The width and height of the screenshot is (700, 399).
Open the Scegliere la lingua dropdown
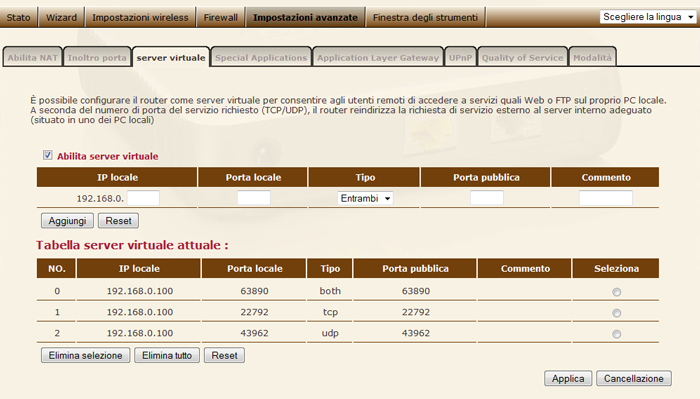click(x=648, y=17)
